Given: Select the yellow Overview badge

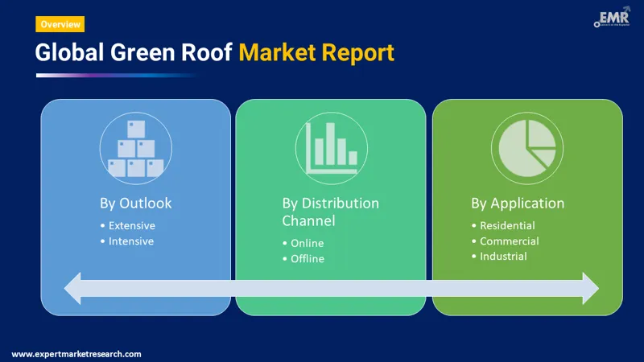Looking at the screenshot, I should coord(60,25).
